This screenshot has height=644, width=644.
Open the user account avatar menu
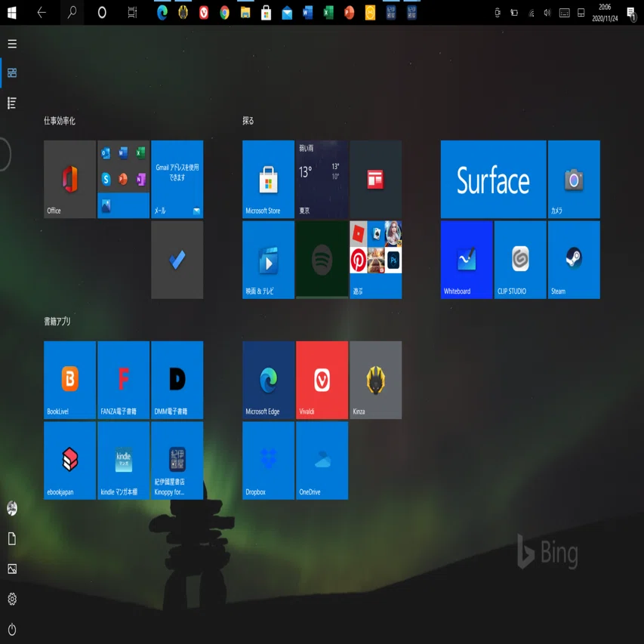12,508
